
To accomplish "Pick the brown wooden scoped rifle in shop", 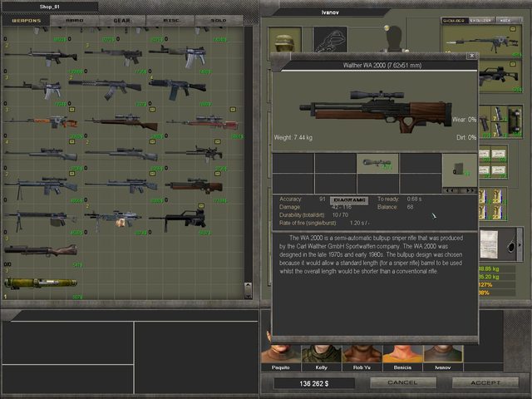I will click(122, 122).
